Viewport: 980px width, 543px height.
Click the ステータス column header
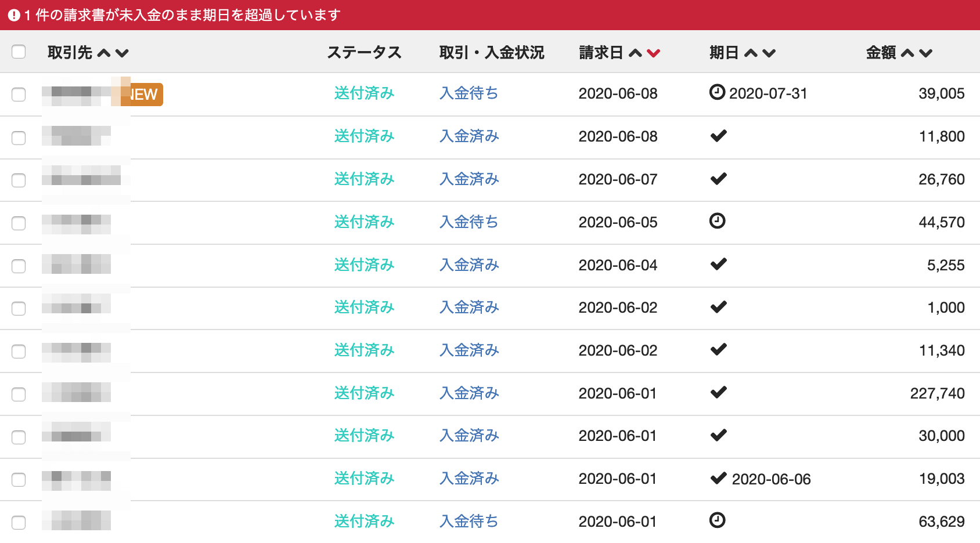pos(364,53)
